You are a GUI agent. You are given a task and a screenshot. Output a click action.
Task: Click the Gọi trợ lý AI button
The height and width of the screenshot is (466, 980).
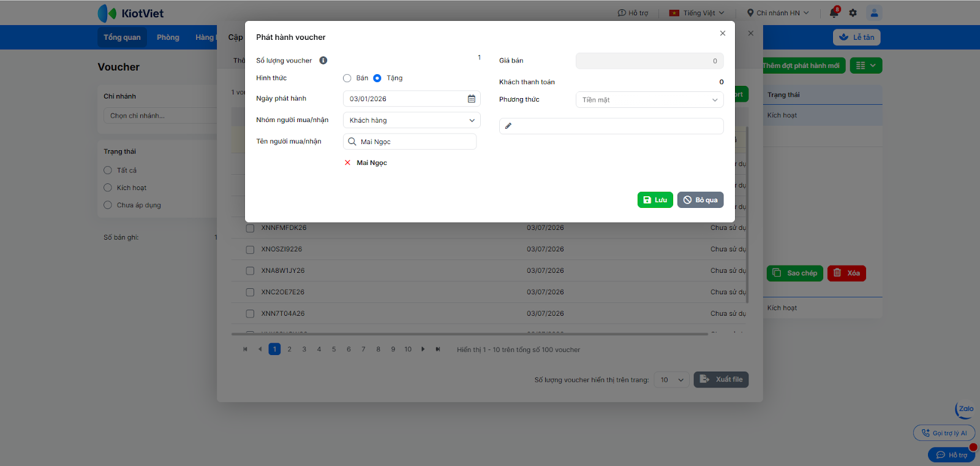[944, 433]
